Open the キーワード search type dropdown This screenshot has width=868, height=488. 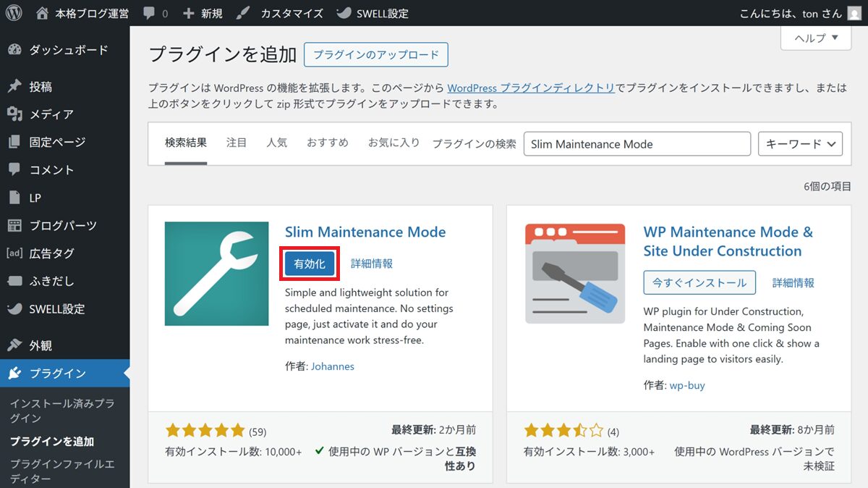click(x=800, y=144)
